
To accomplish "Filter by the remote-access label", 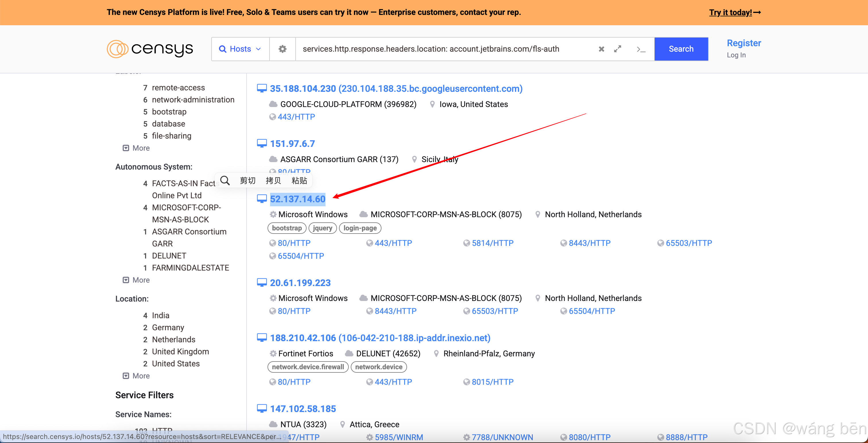I will tap(178, 88).
